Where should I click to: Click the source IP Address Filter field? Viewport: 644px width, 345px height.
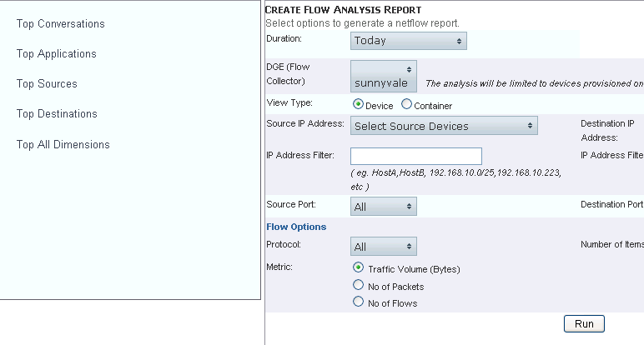[x=416, y=156]
